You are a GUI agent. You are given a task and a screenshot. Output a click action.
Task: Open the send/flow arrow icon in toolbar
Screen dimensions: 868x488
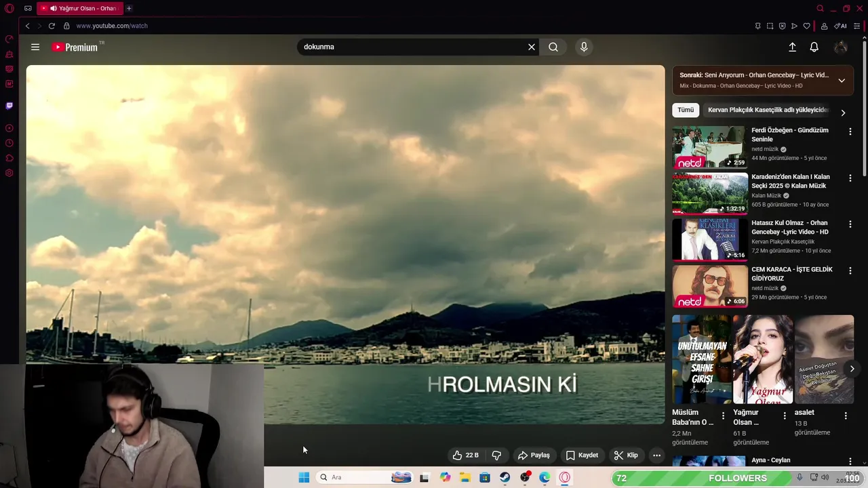(794, 26)
